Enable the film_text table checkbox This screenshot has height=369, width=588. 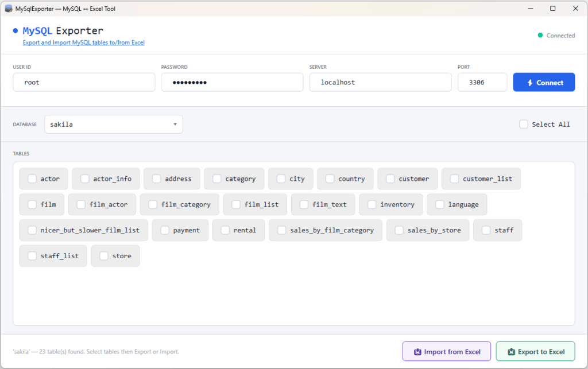click(304, 204)
